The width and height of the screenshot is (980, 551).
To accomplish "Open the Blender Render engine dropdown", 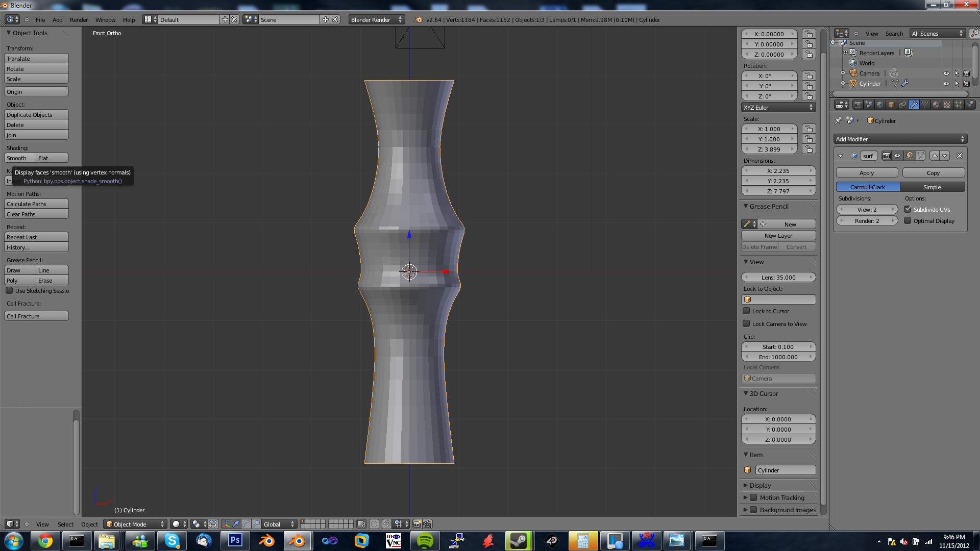I will pyautogui.click(x=377, y=20).
